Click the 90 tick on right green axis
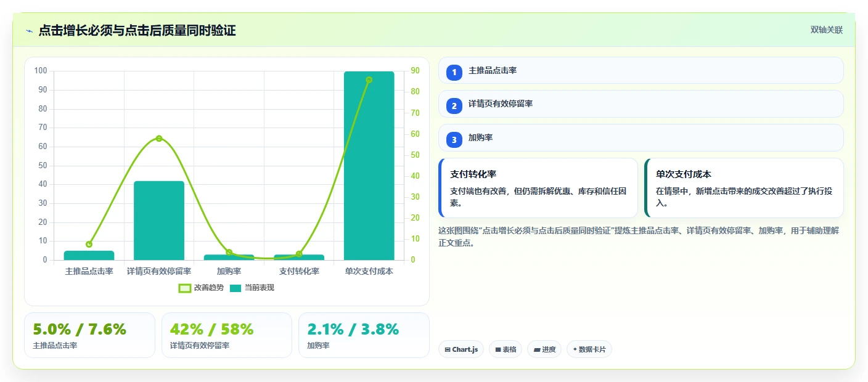The height and width of the screenshot is (382, 868). click(x=416, y=71)
